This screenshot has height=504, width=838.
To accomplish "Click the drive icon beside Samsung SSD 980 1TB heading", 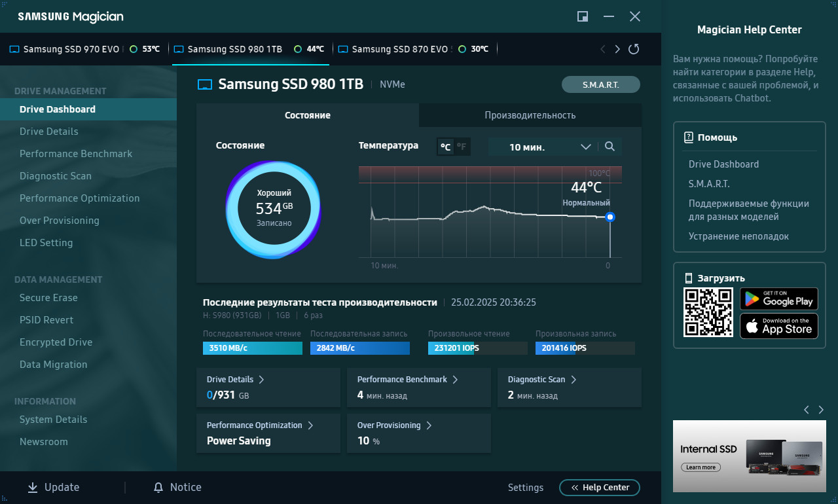I will tap(205, 84).
